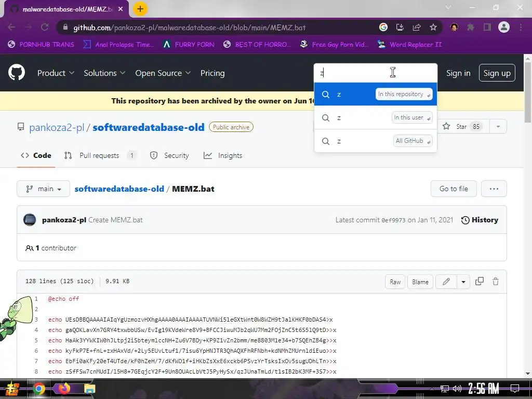Close the MEMZ.bat browser tab
The width and height of the screenshot is (532, 399).
[121, 9]
